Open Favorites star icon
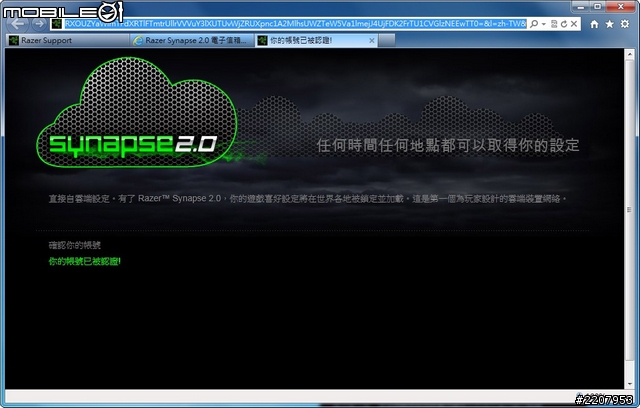Viewport: 640px width, 408px height. click(609, 24)
